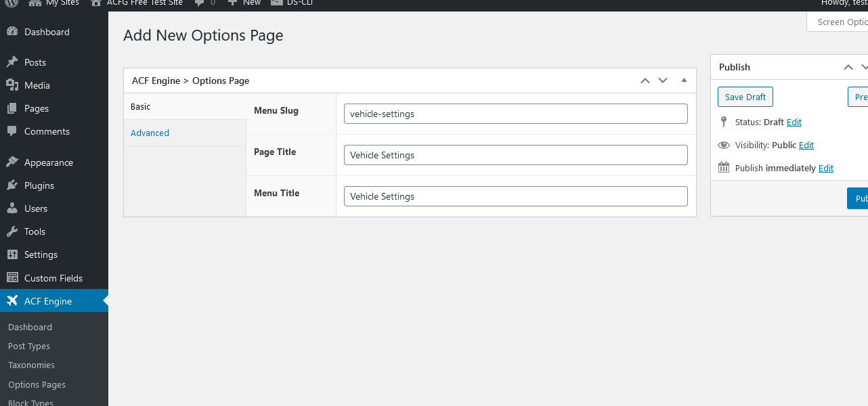Edit the Visibility setting link
868x406 pixels.
[x=806, y=145]
